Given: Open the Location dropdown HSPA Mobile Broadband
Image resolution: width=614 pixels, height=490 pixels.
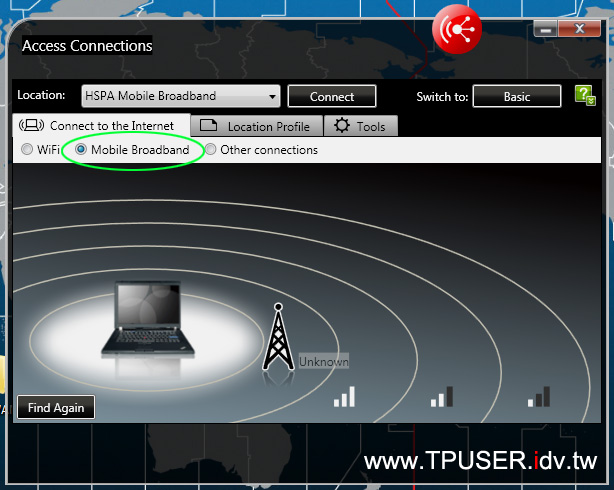Looking at the screenshot, I should pos(181,96).
